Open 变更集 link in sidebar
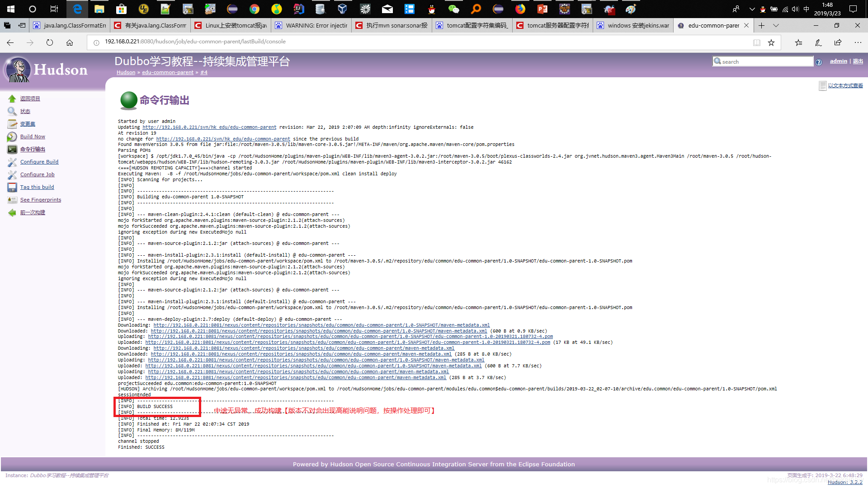The height and width of the screenshot is (488, 868). (28, 124)
